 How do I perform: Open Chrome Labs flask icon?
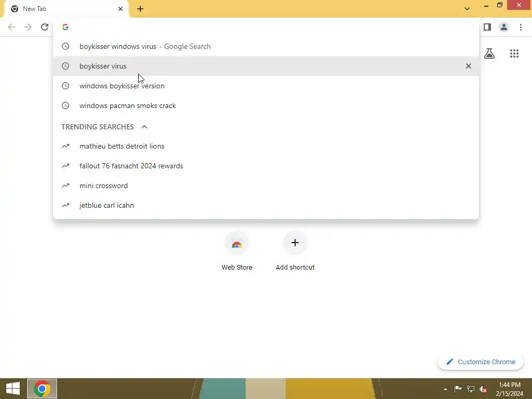point(489,54)
